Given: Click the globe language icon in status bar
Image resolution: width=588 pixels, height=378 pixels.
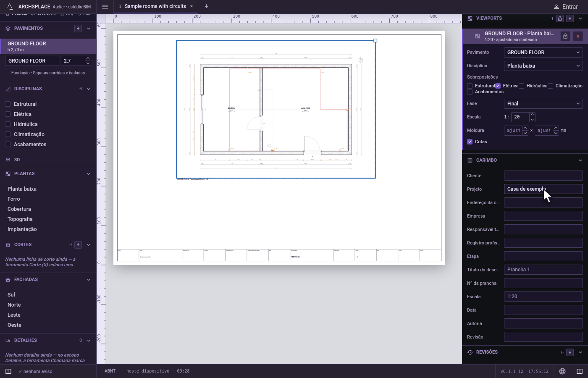Looking at the screenshot, I should [562, 371].
